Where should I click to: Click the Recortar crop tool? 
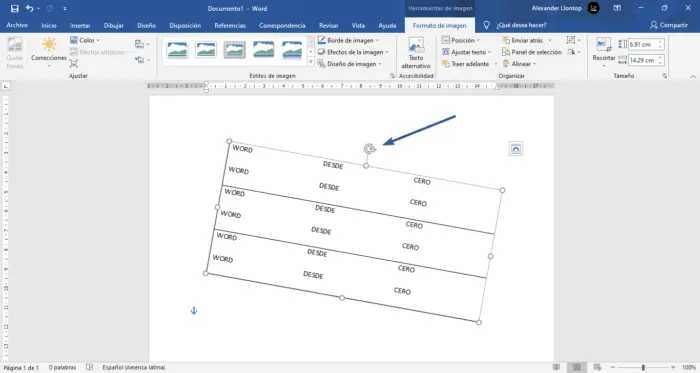pyautogui.click(x=604, y=51)
